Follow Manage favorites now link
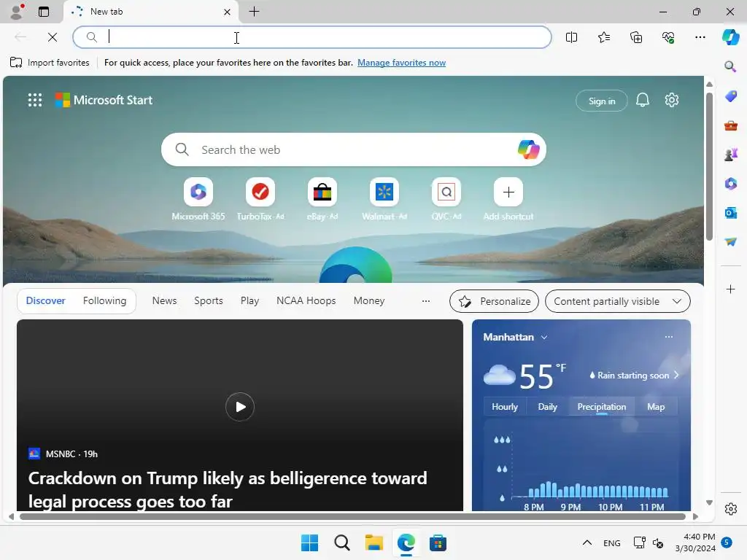The height and width of the screenshot is (560, 747). pos(402,63)
